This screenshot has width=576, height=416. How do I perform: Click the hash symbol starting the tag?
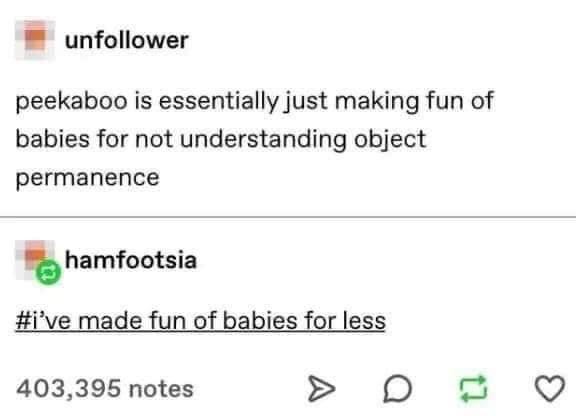[x=23, y=321]
